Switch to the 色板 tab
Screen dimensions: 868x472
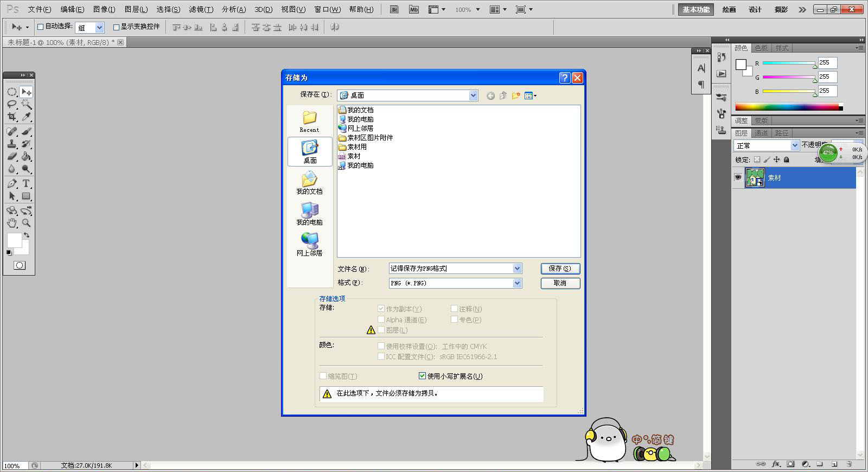click(x=762, y=48)
